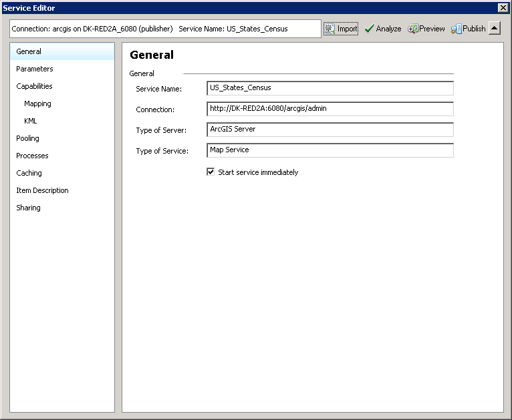The height and width of the screenshot is (420, 512).
Task: Close the Service Editor window
Action: [503, 7]
